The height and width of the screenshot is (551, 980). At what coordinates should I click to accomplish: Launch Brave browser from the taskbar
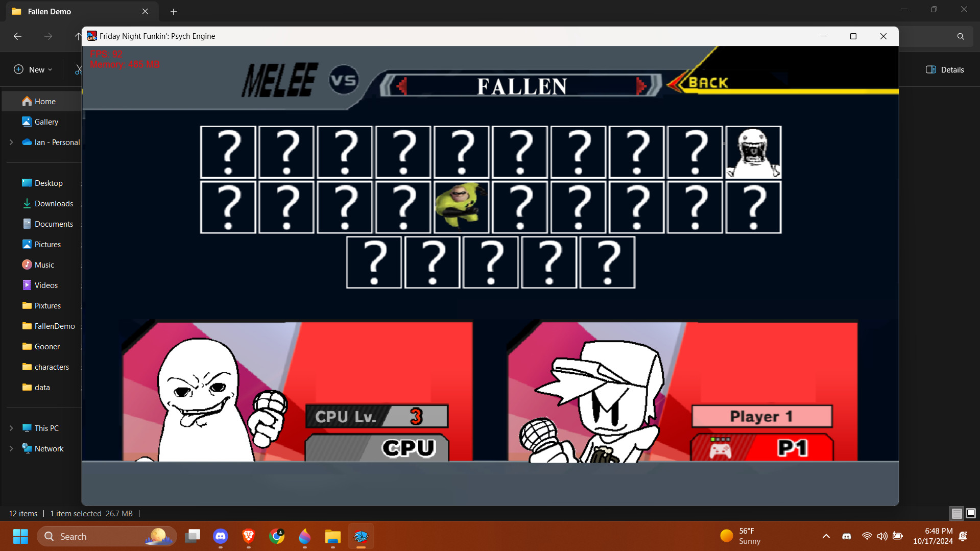point(249,536)
